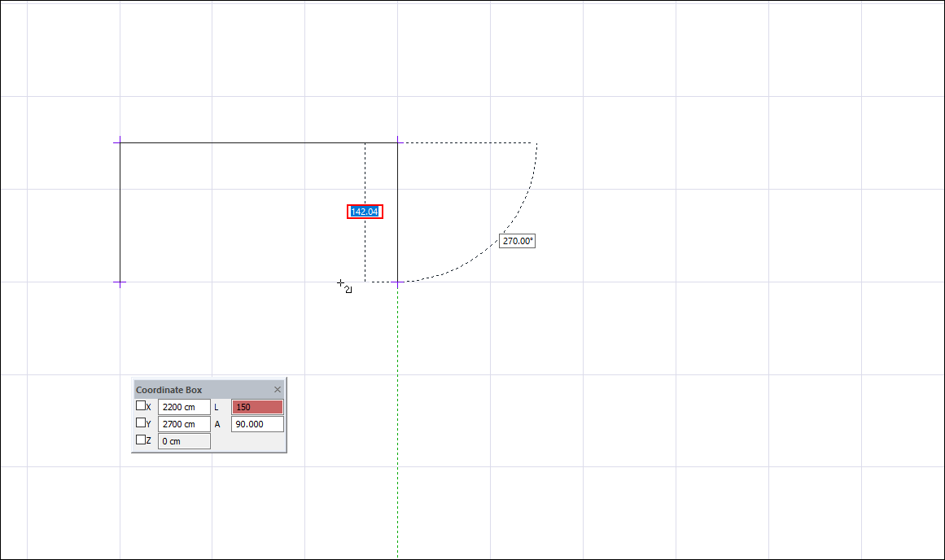Click the bottom-left purple corner node
The height and width of the screenshot is (560, 945).
coord(120,282)
